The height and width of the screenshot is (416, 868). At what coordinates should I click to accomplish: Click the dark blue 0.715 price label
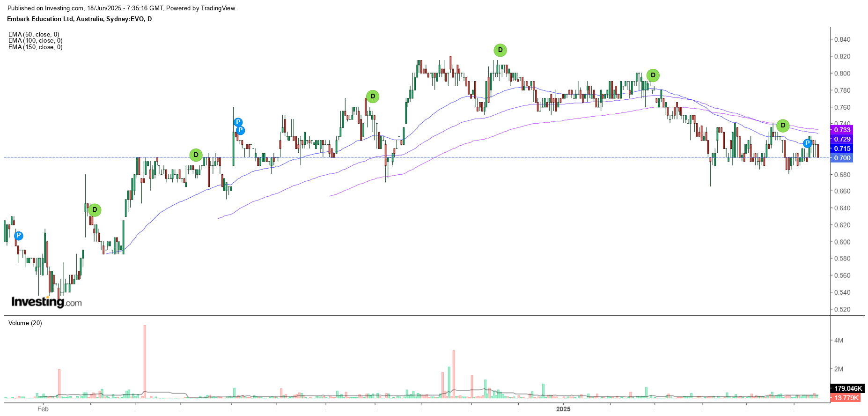point(842,149)
